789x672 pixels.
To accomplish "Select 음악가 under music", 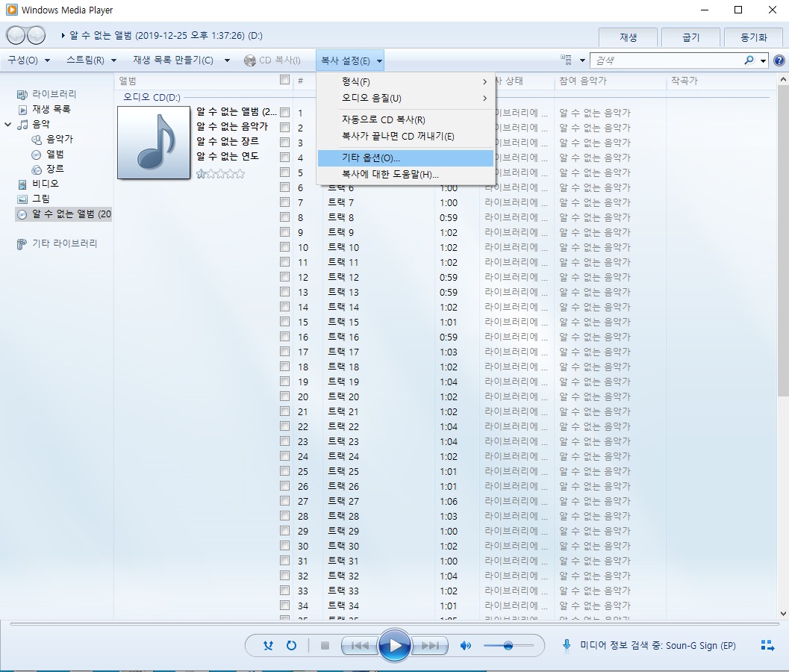I will click(60, 139).
